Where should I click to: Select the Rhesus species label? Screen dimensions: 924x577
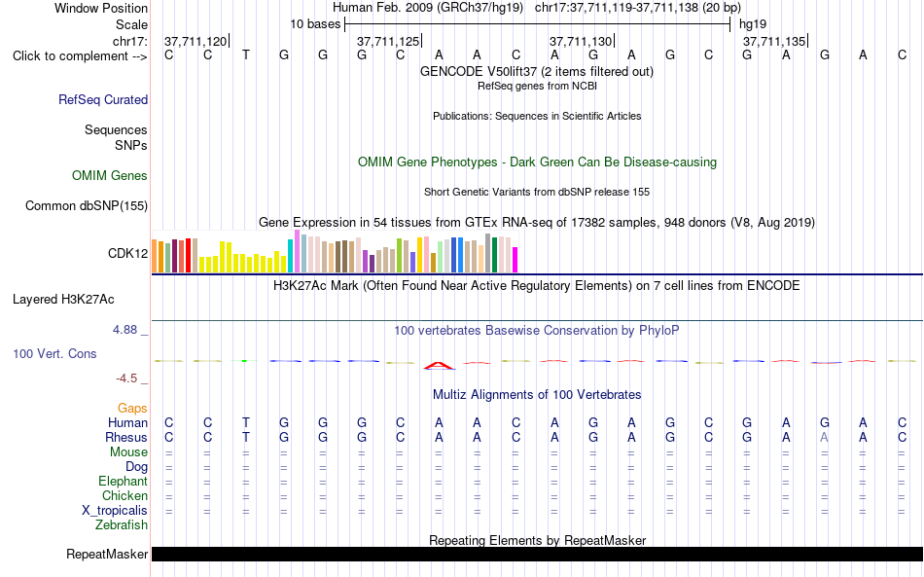126,437
